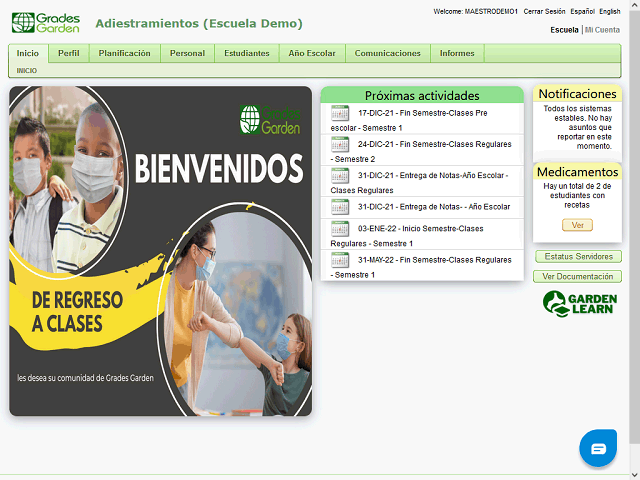The width and height of the screenshot is (640, 480).
Task: Switch language to English
Action: point(610,11)
